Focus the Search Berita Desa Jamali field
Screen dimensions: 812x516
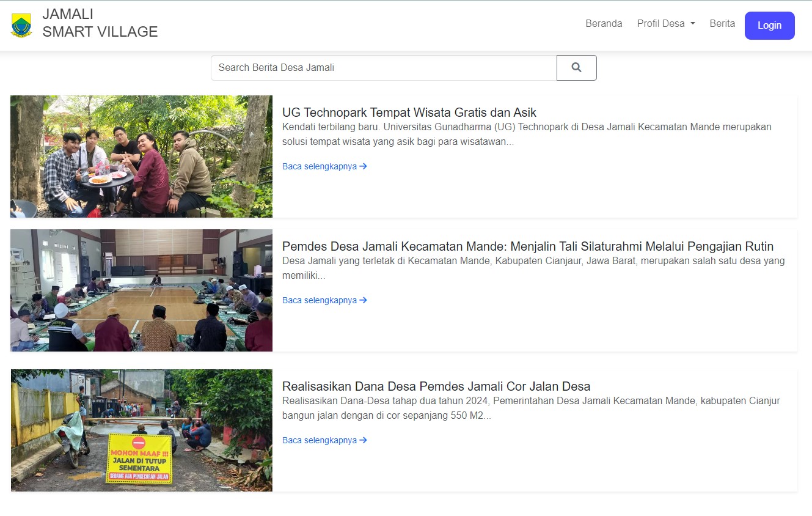(383, 68)
